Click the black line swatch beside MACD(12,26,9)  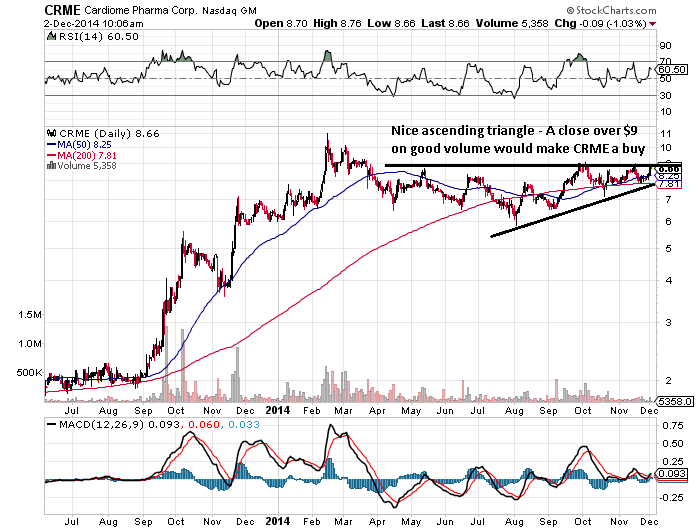coord(52,424)
